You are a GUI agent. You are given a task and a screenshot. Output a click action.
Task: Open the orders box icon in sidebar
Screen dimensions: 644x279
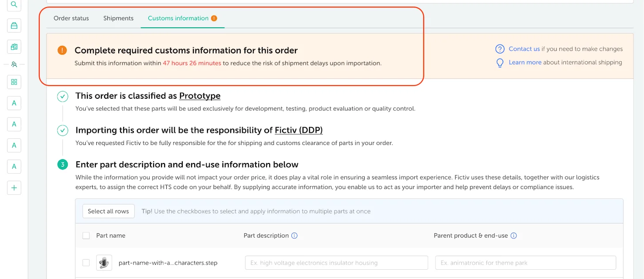coord(14,26)
